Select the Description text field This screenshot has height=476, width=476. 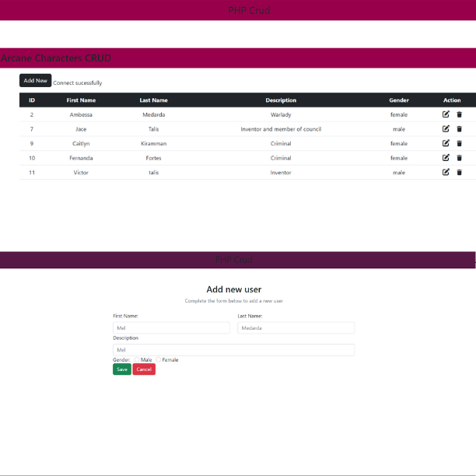(x=233, y=350)
